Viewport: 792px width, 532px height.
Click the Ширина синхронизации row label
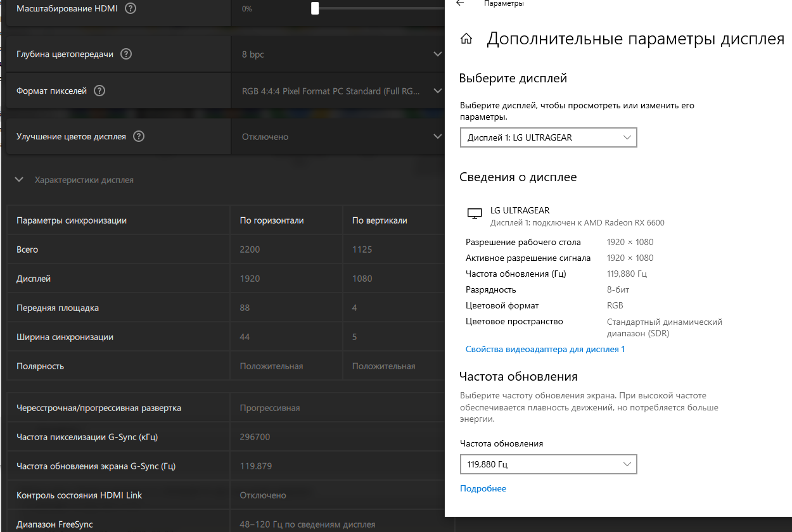click(65, 337)
